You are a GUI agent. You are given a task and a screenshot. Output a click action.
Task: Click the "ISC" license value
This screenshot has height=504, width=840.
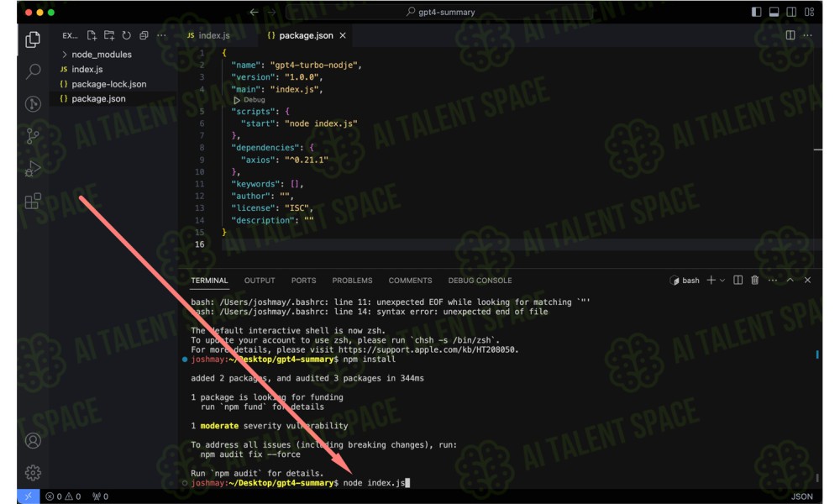[x=297, y=208]
